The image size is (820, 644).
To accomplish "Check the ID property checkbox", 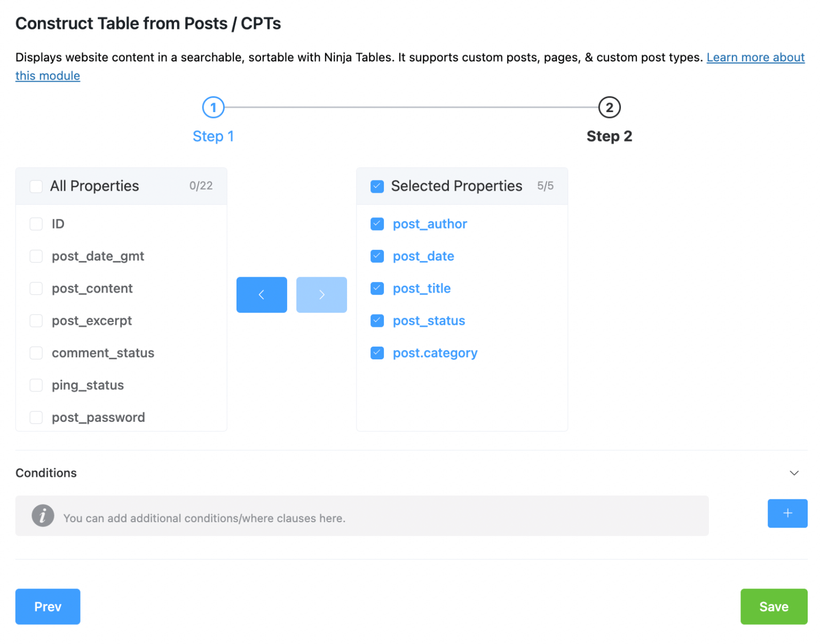I will (x=36, y=224).
